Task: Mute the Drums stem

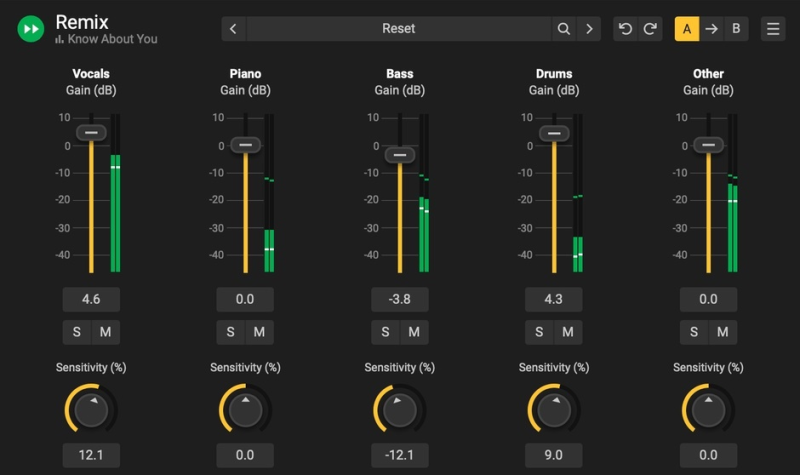Action: click(567, 332)
